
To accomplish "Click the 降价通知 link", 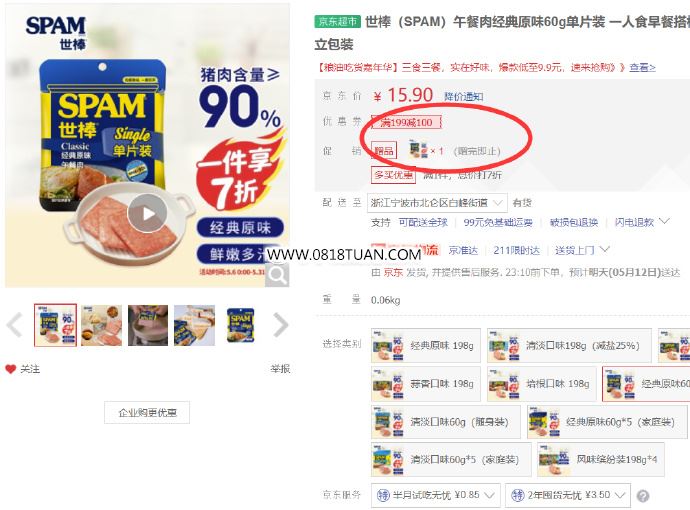I will tap(463, 96).
